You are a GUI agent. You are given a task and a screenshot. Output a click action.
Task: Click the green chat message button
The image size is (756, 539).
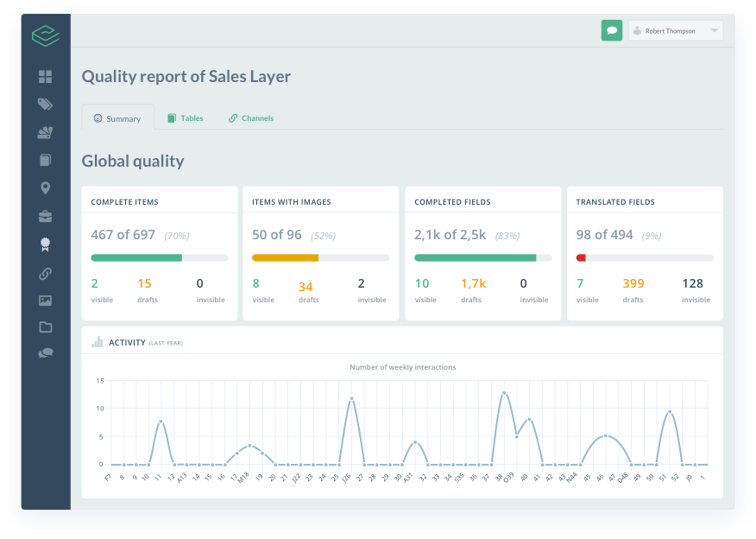coord(612,30)
